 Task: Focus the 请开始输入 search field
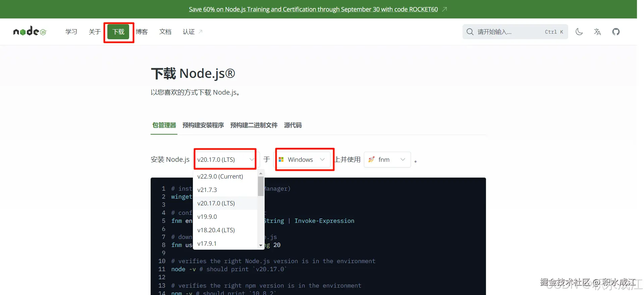515,32
